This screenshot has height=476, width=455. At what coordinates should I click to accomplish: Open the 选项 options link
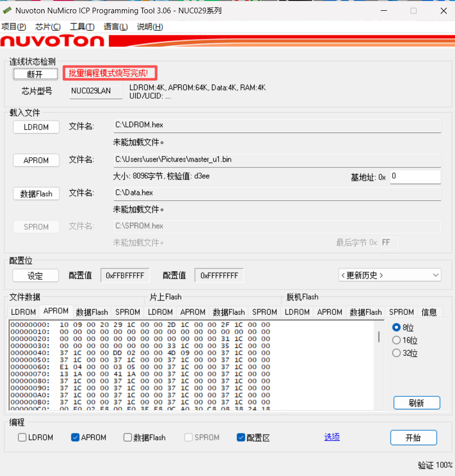[332, 437]
